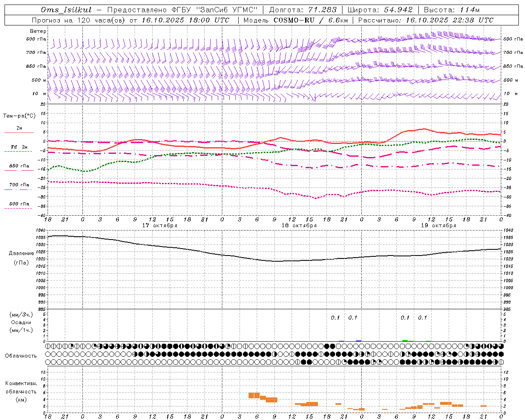
Task: Click the 17 октября date label
Action: (160, 226)
